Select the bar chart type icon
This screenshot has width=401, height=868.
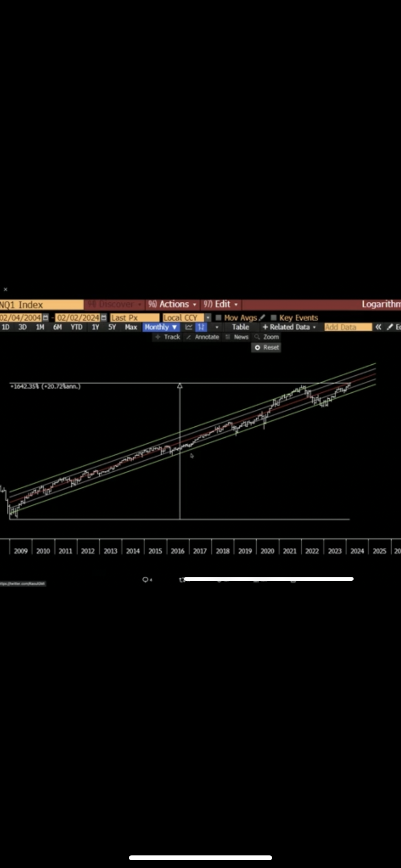pos(201,327)
